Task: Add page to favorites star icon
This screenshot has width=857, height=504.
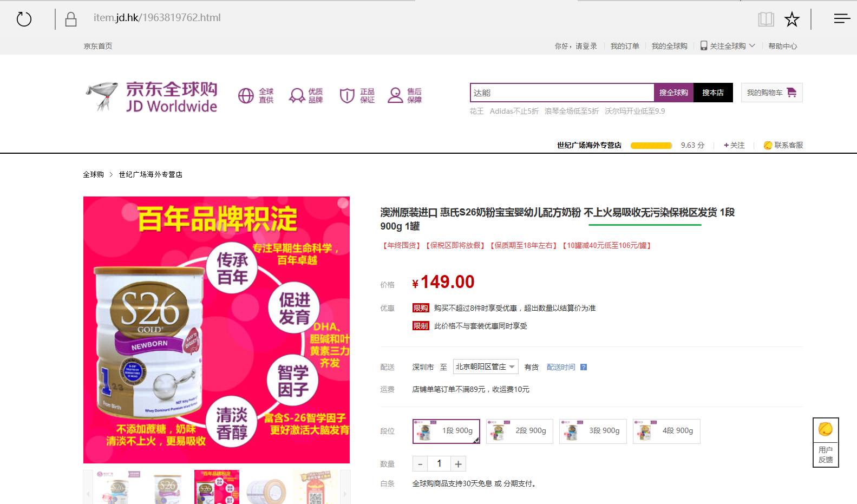Action: click(792, 19)
